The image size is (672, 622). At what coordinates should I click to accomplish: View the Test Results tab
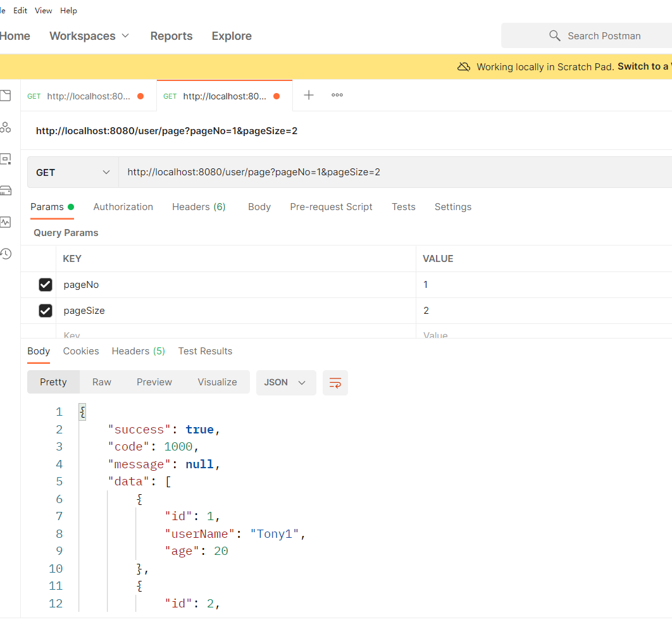205,351
